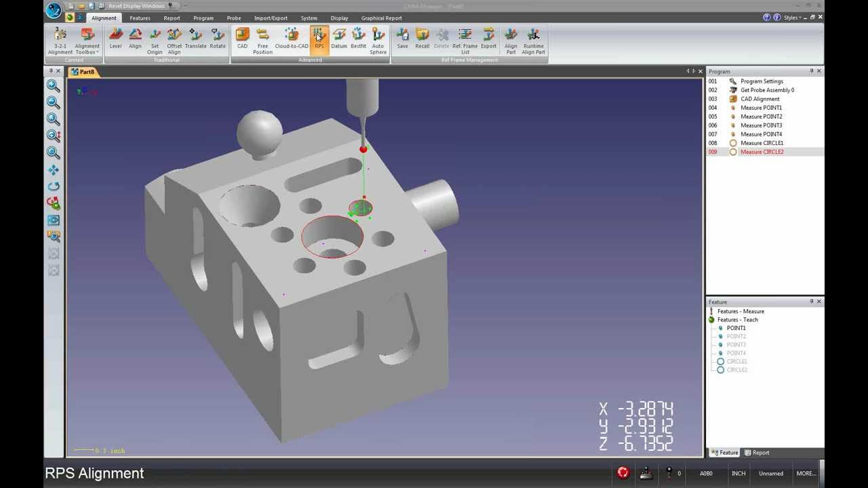
Task: Select the Bestfit alignment tool
Action: (x=358, y=39)
